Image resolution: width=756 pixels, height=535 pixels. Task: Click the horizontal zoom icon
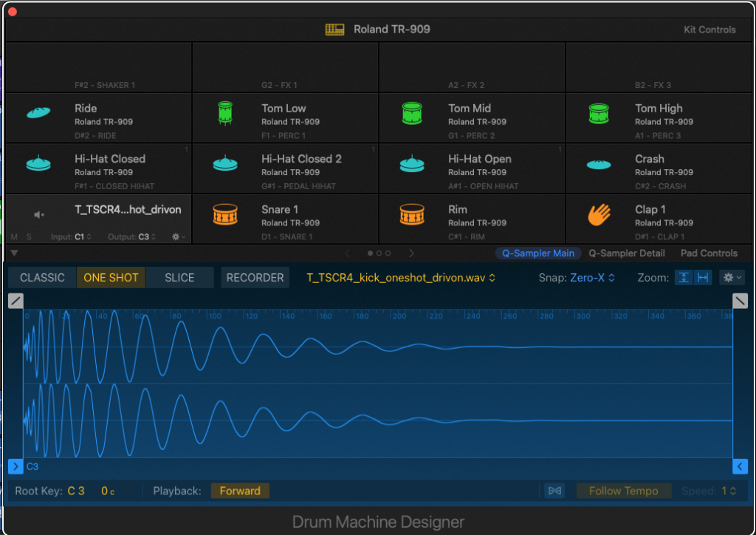tap(703, 277)
